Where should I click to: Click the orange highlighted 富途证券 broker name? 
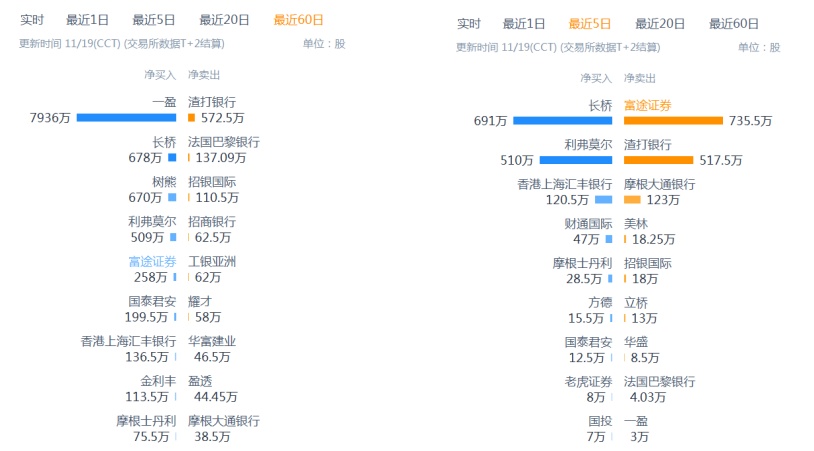(649, 104)
